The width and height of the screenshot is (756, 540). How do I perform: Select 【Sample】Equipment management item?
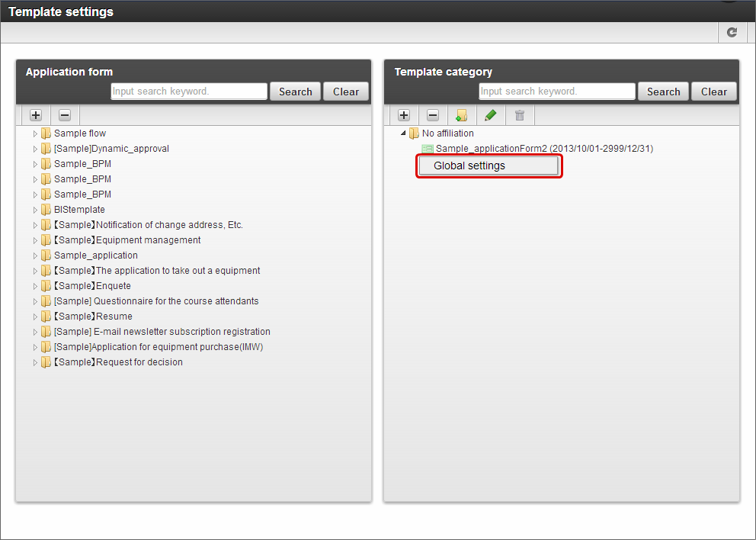(x=127, y=240)
